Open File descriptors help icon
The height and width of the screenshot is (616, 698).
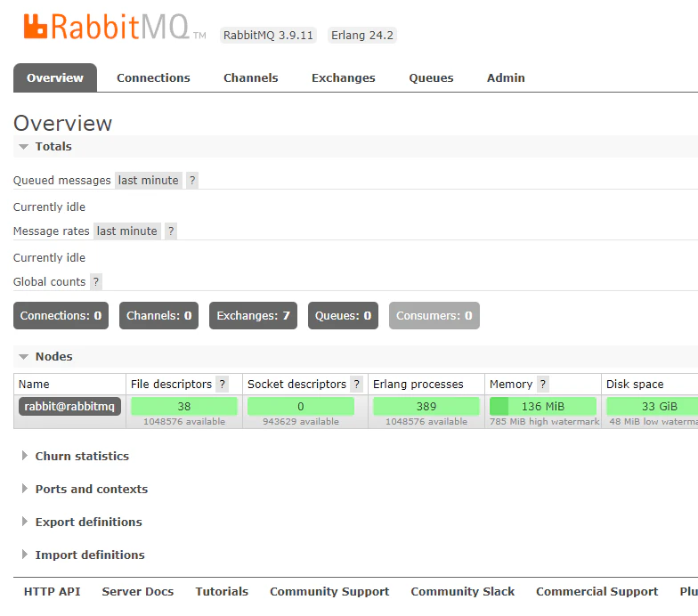coord(223,385)
